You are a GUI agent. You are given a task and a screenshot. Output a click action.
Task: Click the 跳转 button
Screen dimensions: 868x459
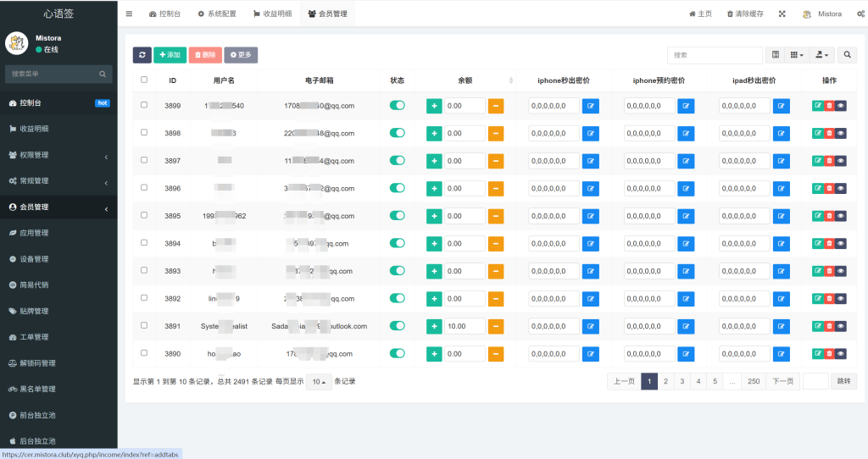coord(843,382)
